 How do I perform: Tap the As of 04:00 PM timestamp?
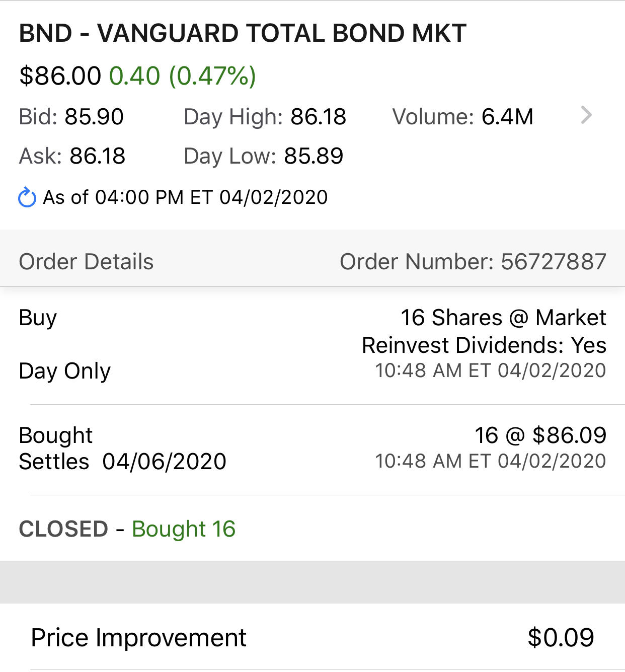(x=185, y=197)
